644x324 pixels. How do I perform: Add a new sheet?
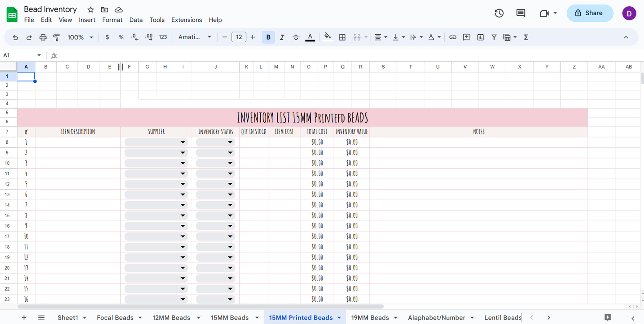tap(24, 317)
